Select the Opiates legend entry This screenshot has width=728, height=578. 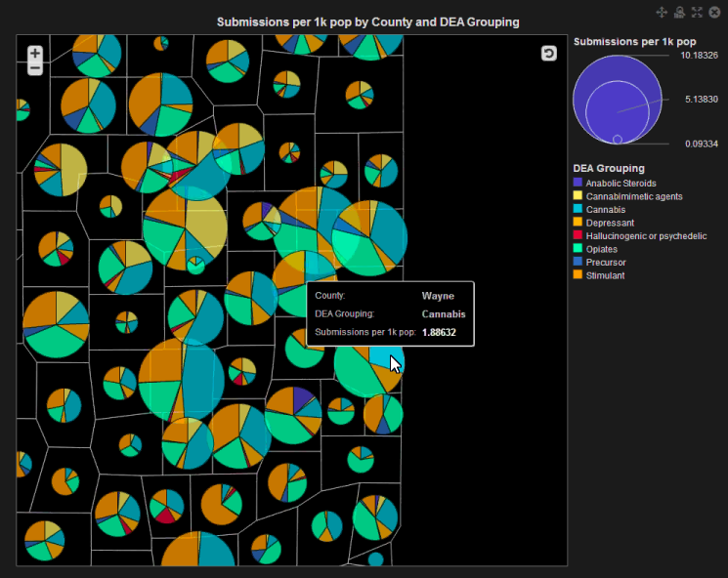tap(603, 249)
